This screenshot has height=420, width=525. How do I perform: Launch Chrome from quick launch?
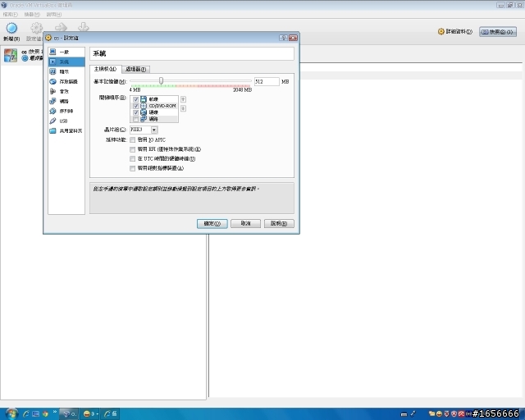tap(45, 414)
